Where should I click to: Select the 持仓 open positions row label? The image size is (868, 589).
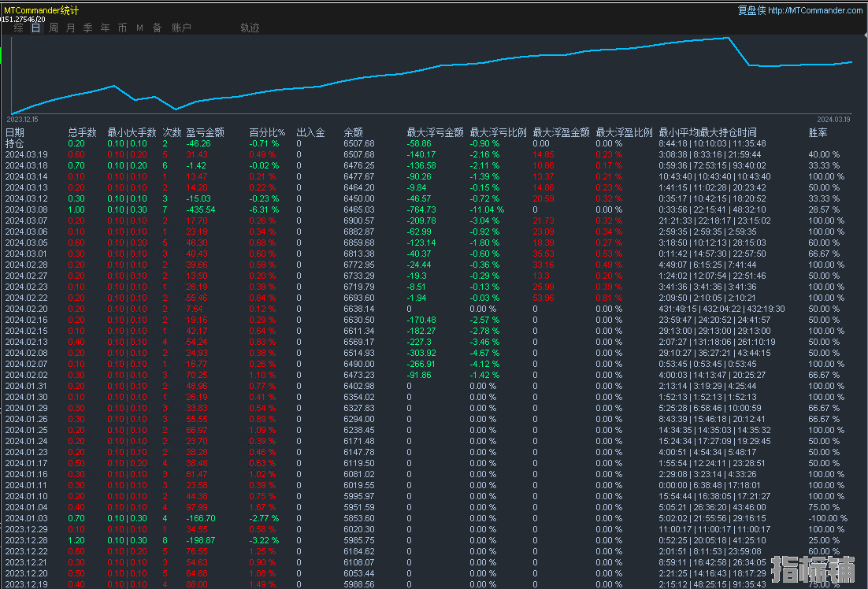point(15,143)
